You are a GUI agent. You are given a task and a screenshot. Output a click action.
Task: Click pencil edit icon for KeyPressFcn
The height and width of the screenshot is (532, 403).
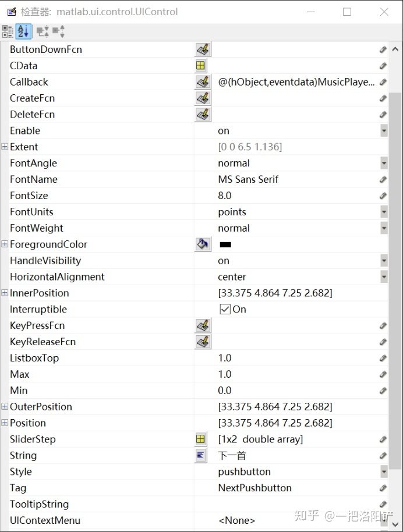click(x=383, y=326)
